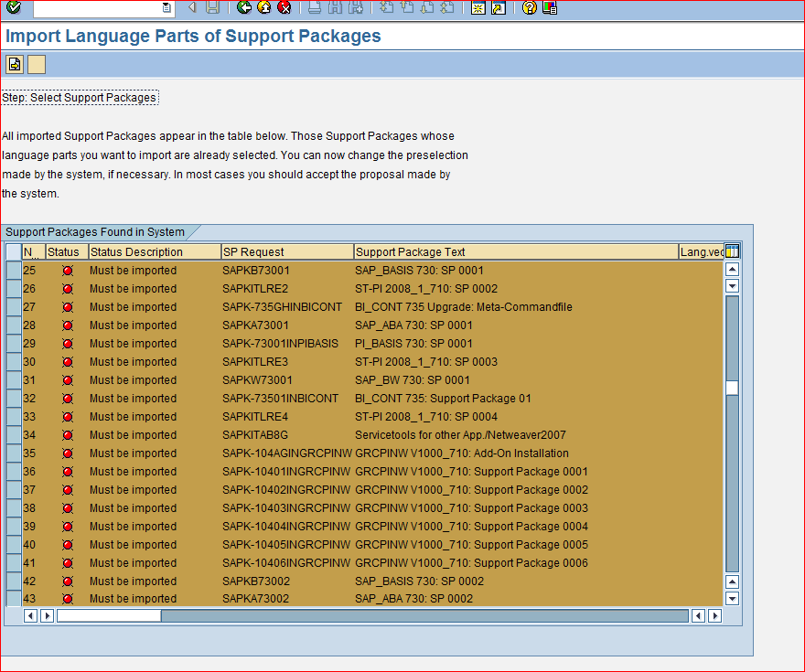Click the 'Step: Select Support Packages' label
Image resolution: width=805 pixels, height=672 pixels.
tap(79, 98)
